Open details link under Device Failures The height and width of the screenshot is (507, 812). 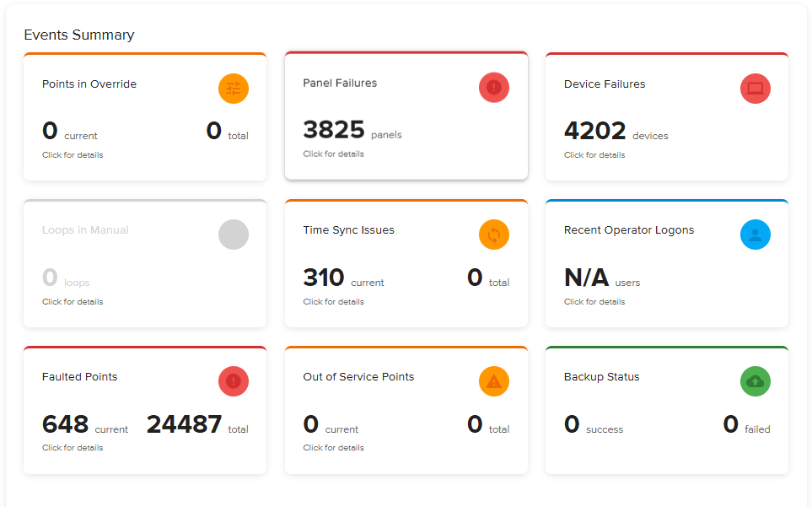coord(594,155)
